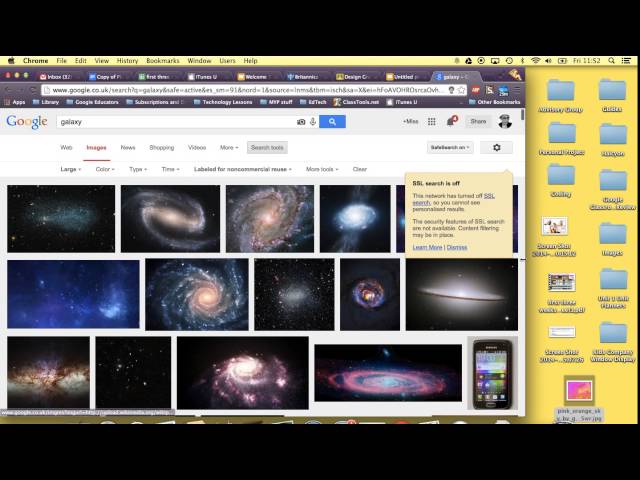Viewport: 640px width, 480px height.
Task: Open the Inbox browser tab
Action: [x=57, y=76]
